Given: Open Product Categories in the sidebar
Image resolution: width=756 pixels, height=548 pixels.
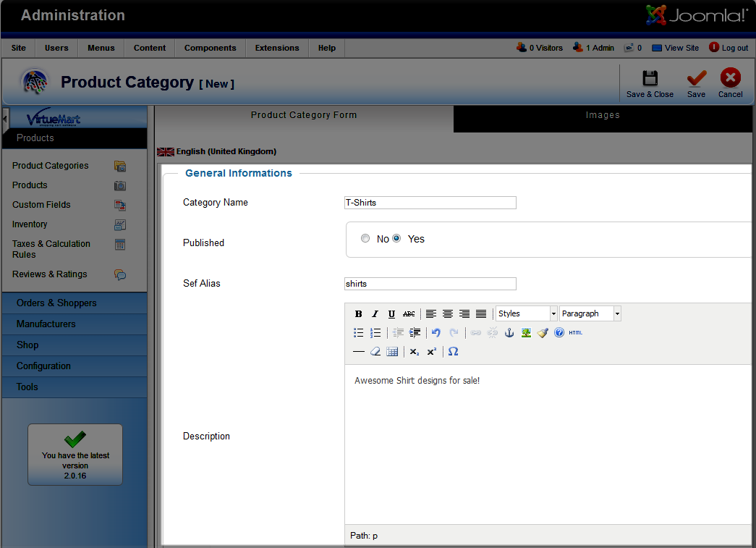Looking at the screenshot, I should (51, 166).
